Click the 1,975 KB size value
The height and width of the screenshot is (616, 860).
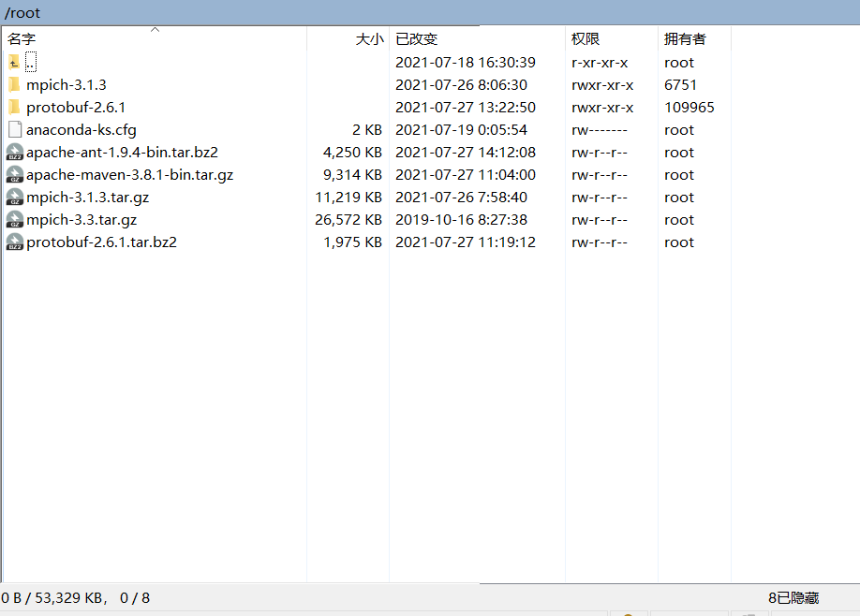352,242
